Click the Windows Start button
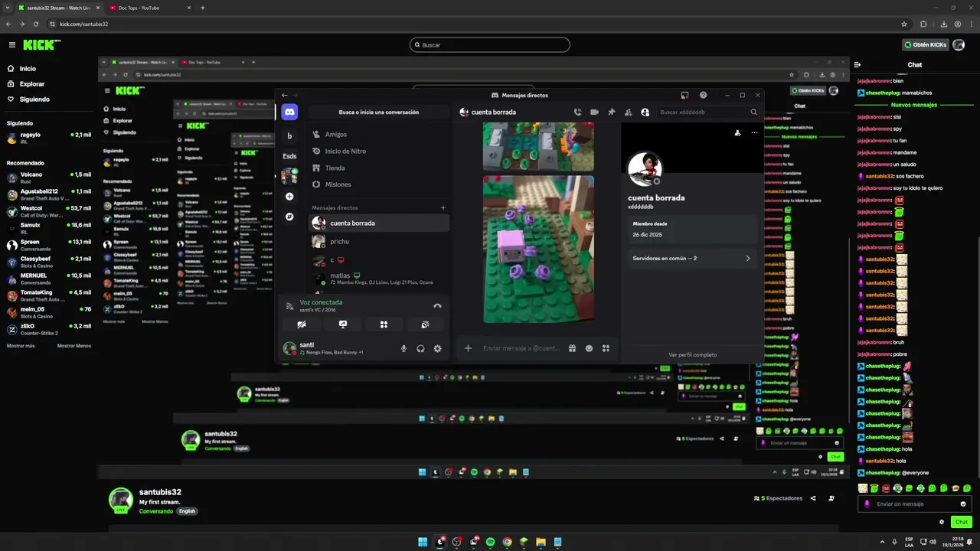Screen dimensions: 980x551 point(423,542)
